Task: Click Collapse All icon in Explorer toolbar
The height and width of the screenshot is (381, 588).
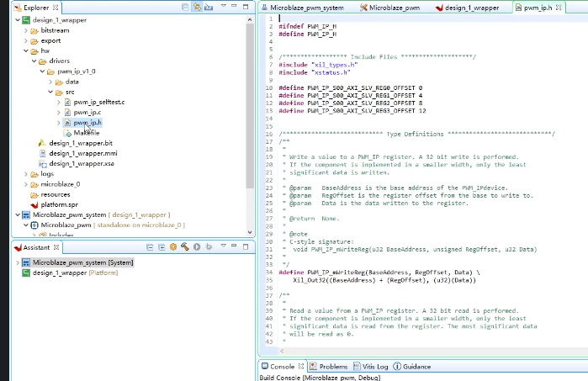Action: [x=185, y=7]
